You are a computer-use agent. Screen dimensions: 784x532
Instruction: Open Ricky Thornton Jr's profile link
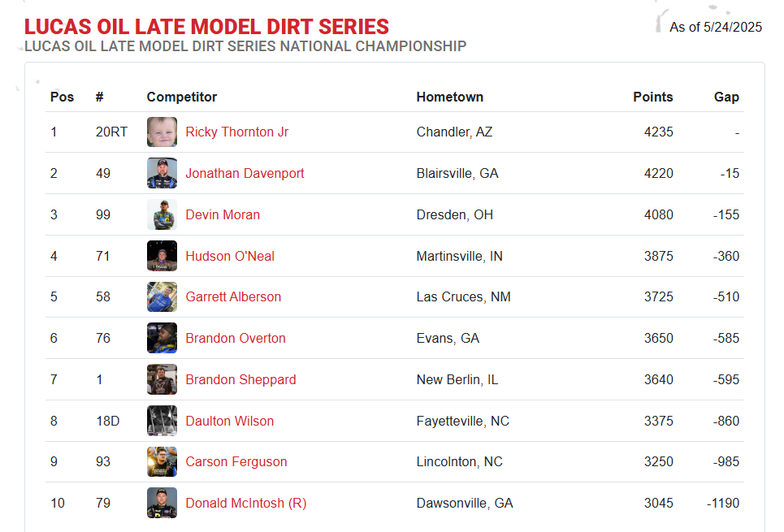coord(236,132)
